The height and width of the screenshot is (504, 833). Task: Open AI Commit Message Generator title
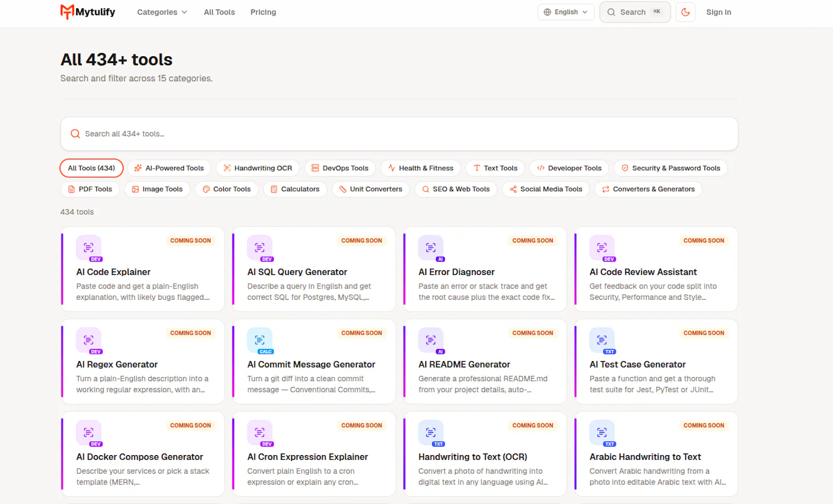point(311,364)
